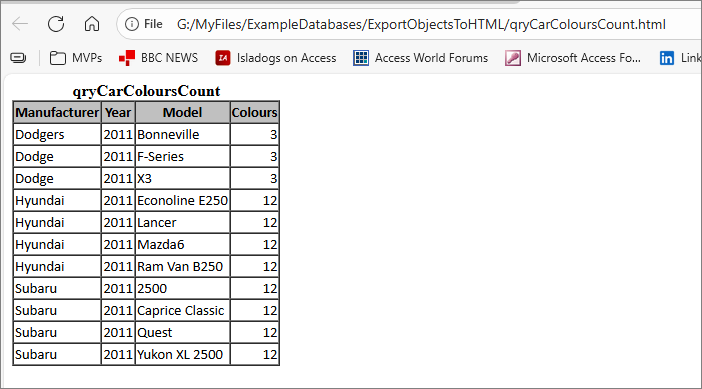Click Manufacturer cell in the F-Series row
Image resolution: width=702 pixels, height=389 pixels.
pos(57,156)
